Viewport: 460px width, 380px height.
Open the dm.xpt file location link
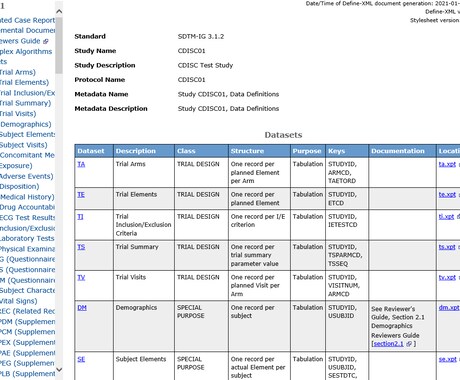449,307
